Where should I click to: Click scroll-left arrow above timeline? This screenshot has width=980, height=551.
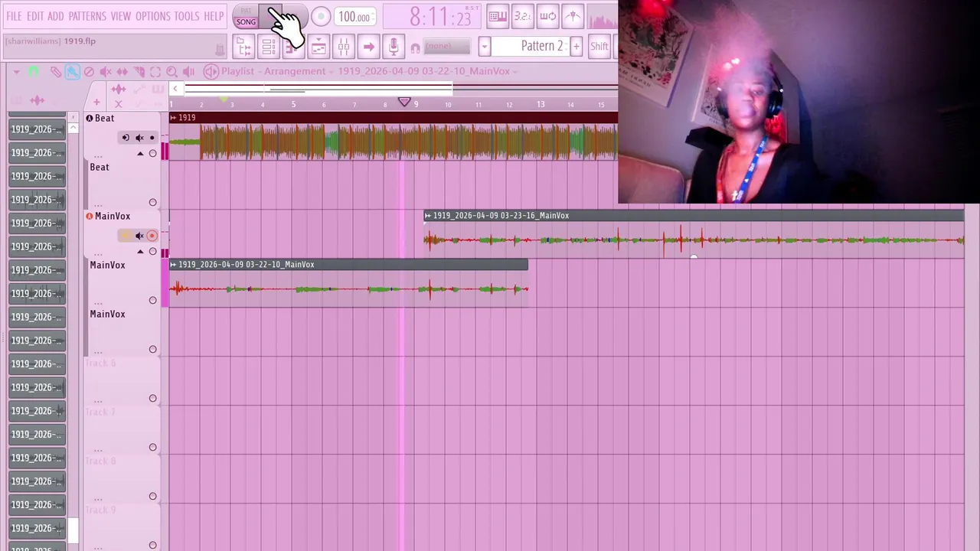175,89
